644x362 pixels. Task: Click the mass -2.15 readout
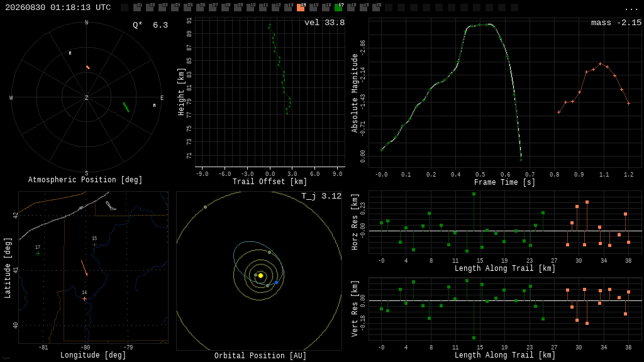click(x=616, y=23)
